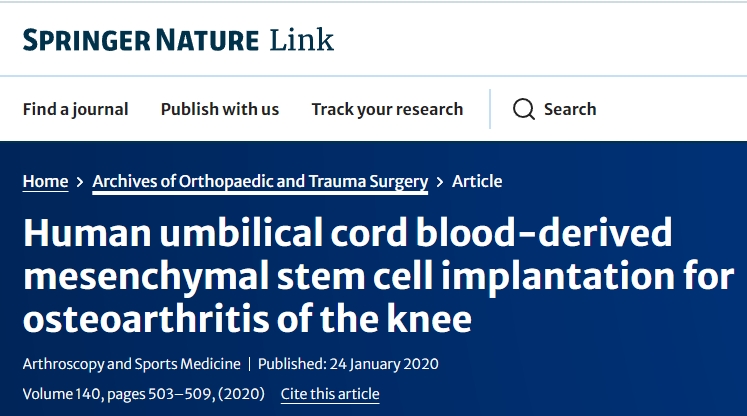Click the Search label in header

pyautogui.click(x=570, y=109)
